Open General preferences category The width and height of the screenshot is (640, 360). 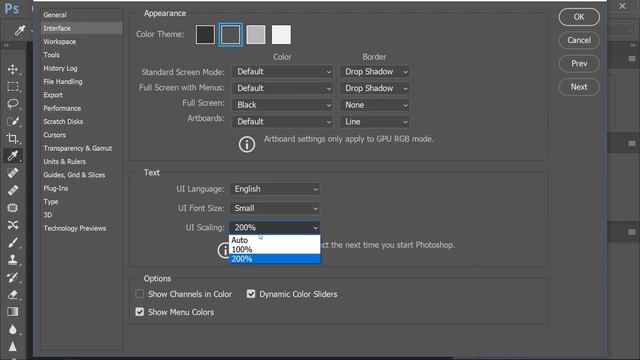coord(81,15)
